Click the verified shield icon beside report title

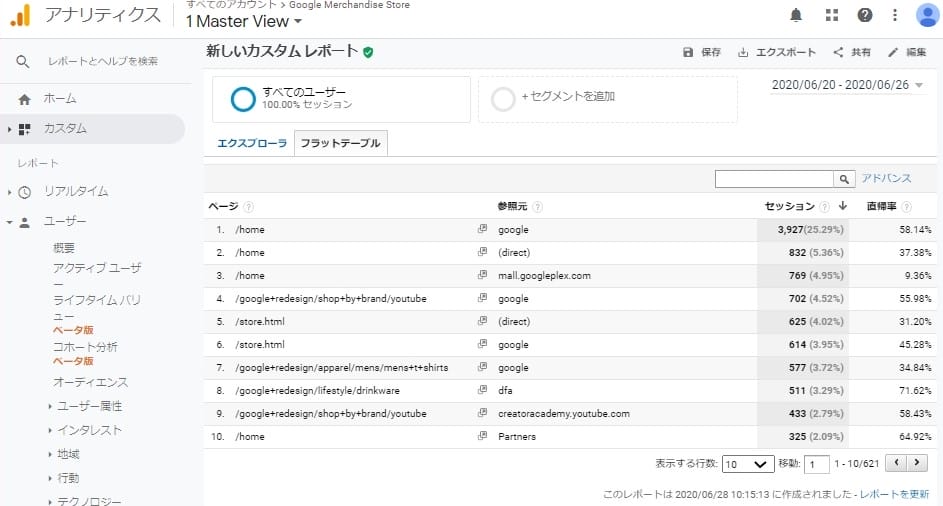(368, 52)
